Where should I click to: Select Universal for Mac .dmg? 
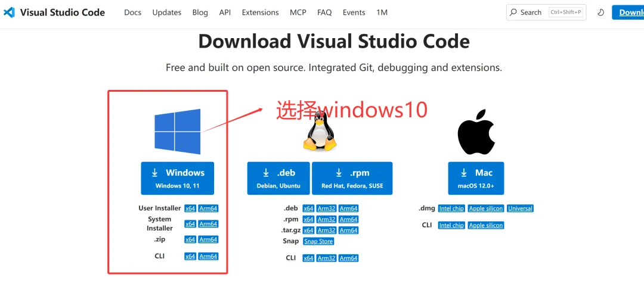520,208
